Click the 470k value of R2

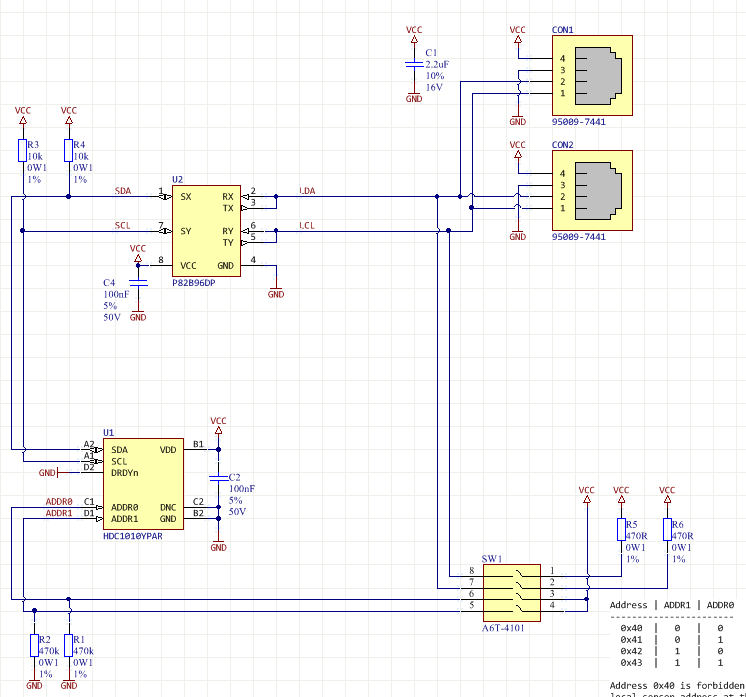tap(49, 651)
